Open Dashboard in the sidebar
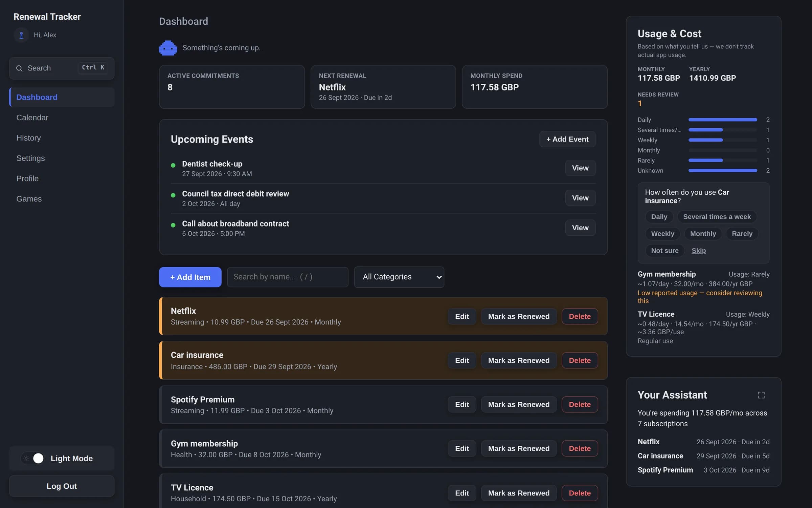Image resolution: width=812 pixels, height=508 pixels. 62,97
